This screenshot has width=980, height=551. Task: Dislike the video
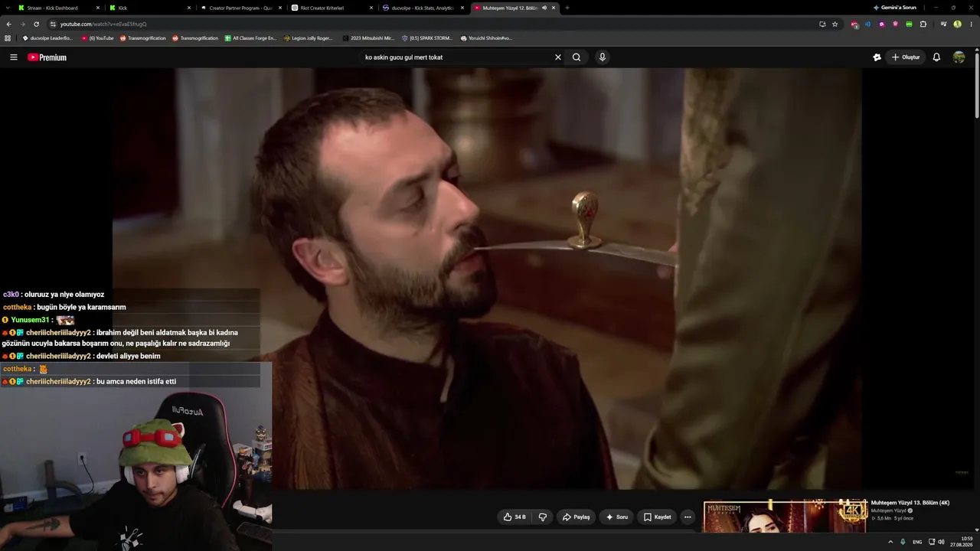(543, 517)
